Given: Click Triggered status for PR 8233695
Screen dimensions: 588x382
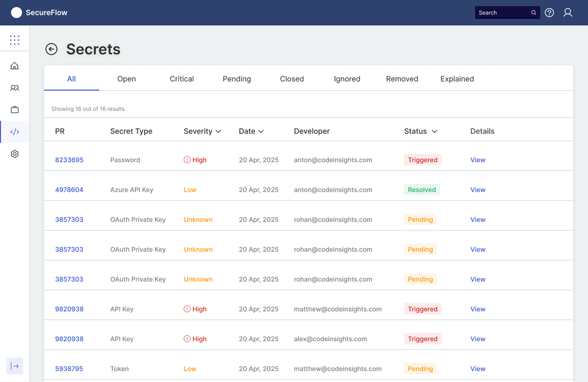Looking at the screenshot, I should coord(423,160).
